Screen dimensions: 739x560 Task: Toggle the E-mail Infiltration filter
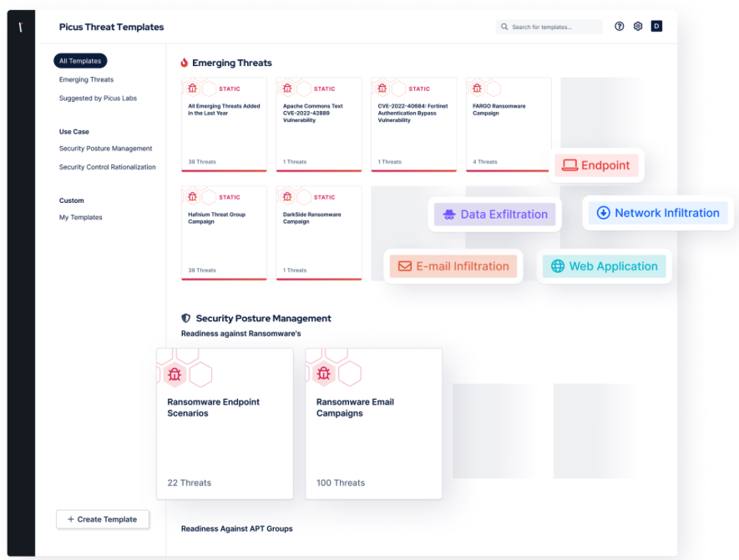point(453,265)
